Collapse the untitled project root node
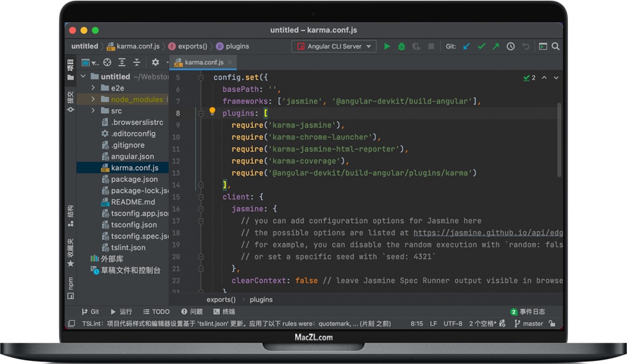The height and width of the screenshot is (364, 627). (83, 76)
